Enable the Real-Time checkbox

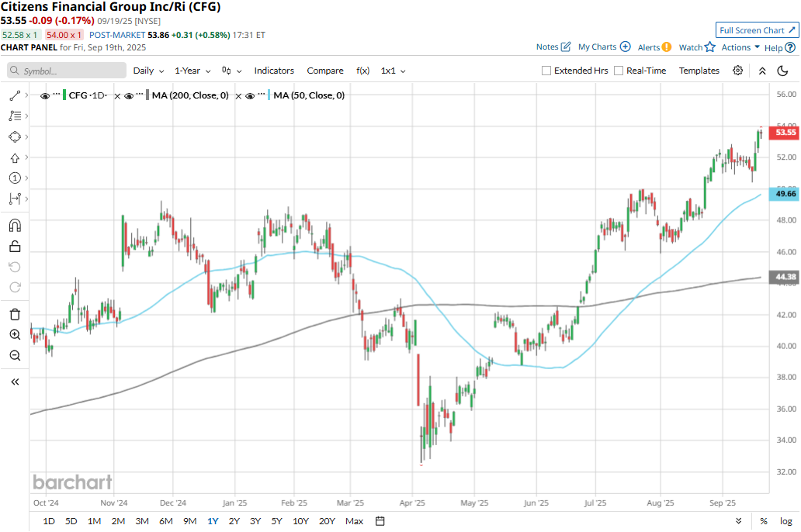[619, 71]
